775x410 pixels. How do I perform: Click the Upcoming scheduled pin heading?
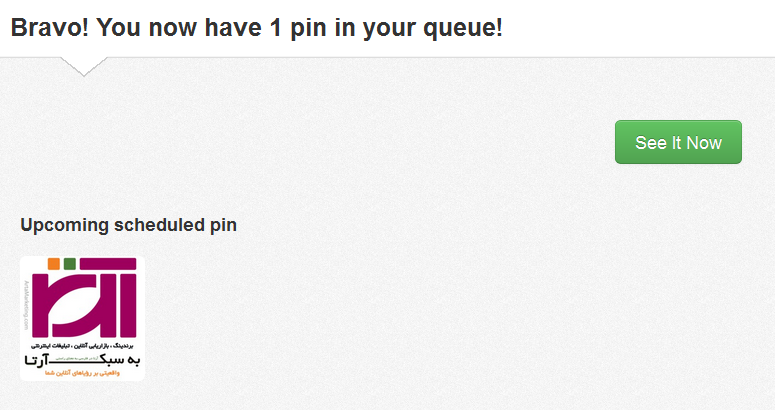[x=128, y=225]
